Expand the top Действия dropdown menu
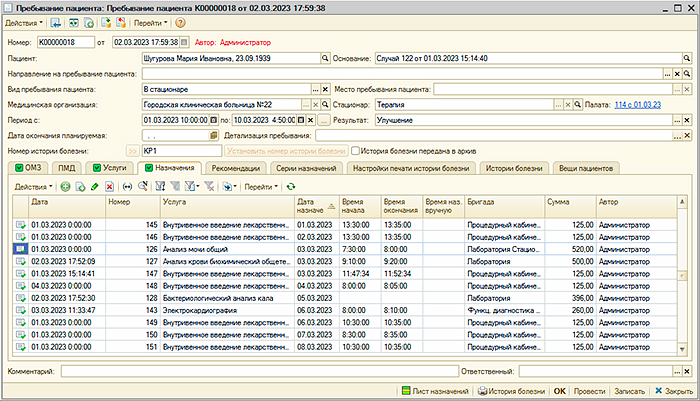This screenshot has height=401, width=700. click(x=25, y=22)
